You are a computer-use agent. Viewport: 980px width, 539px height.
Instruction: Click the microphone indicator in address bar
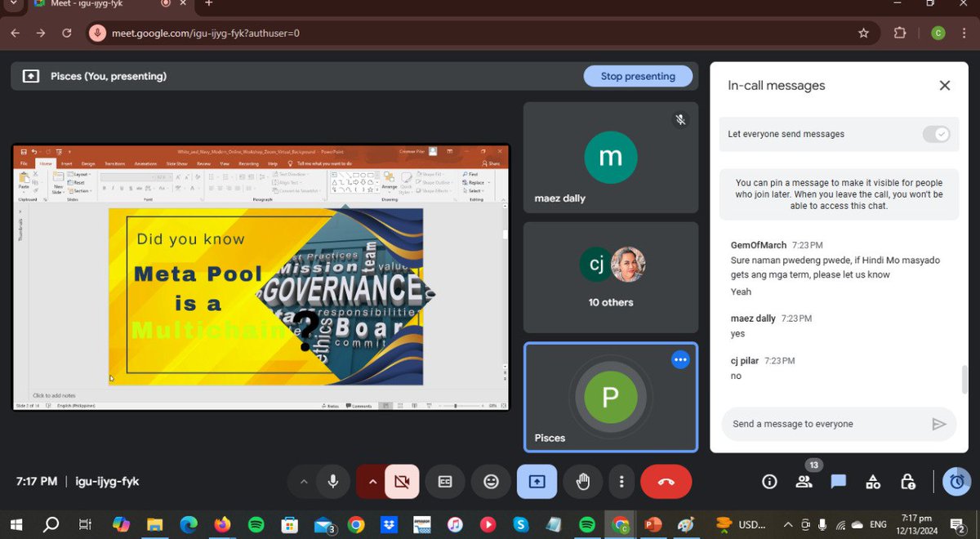pos(98,33)
